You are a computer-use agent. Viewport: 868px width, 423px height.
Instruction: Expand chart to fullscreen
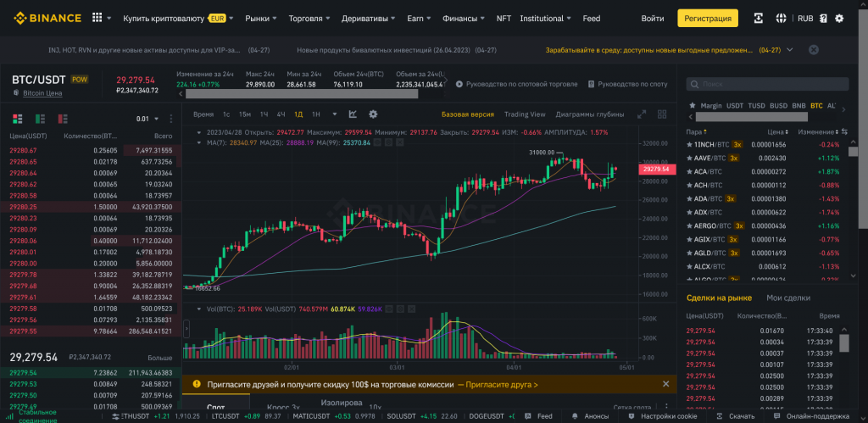(642, 114)
